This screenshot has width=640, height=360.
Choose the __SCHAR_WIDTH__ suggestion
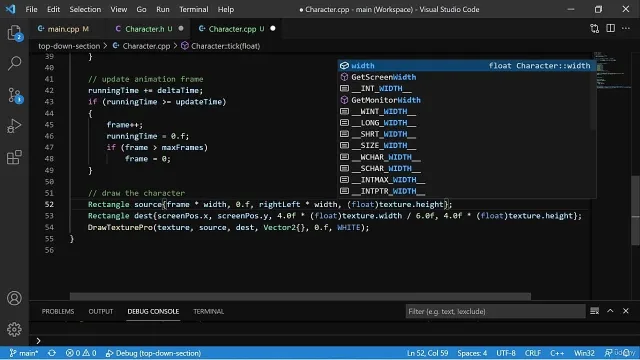point(466,168)
